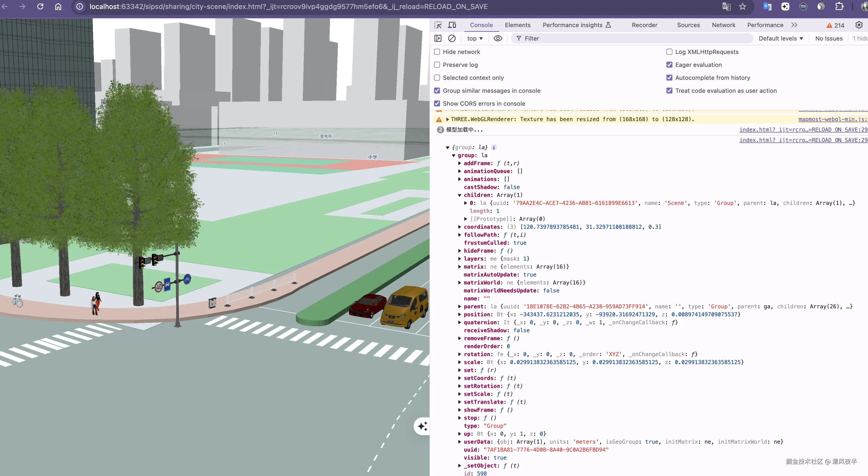Click the live expression eye icon
Image resolution: width=868 pixels, height=476 pixels.
[x=497, y=38]
